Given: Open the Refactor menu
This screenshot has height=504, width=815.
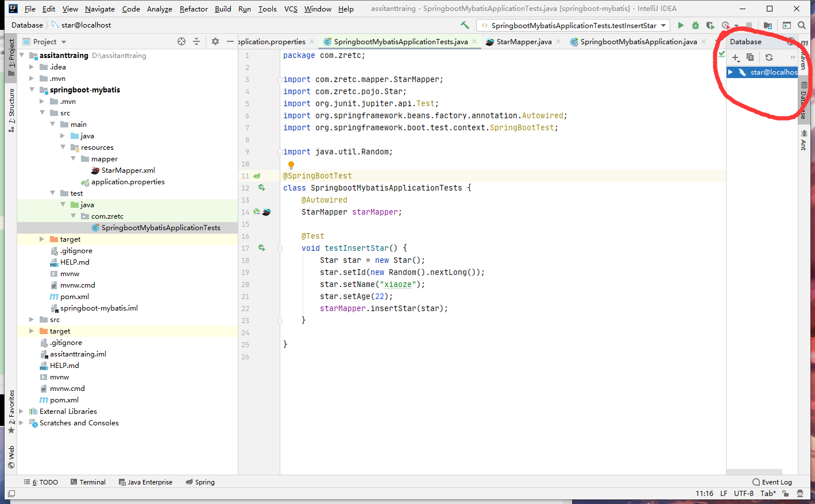Looking at the screenshot, I should pyautogui.click(x=194, y=9).
